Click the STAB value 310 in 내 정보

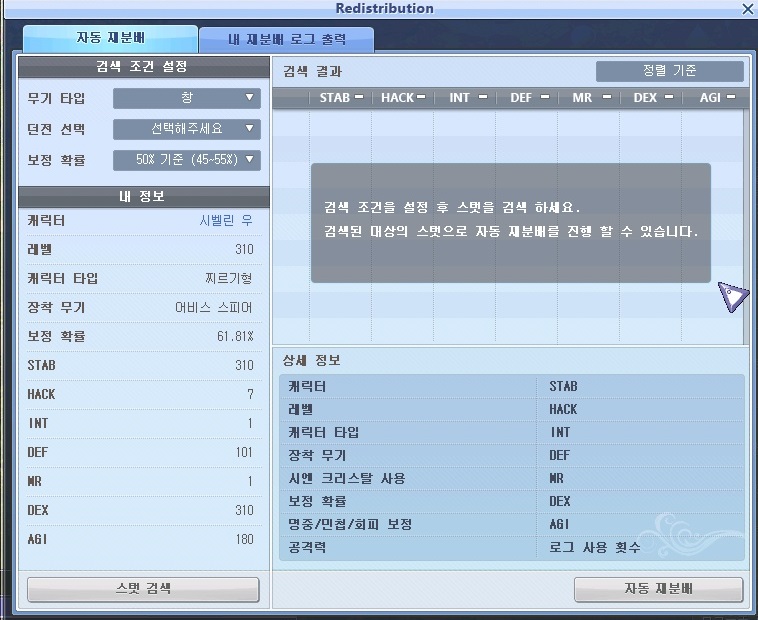point(244,365)
